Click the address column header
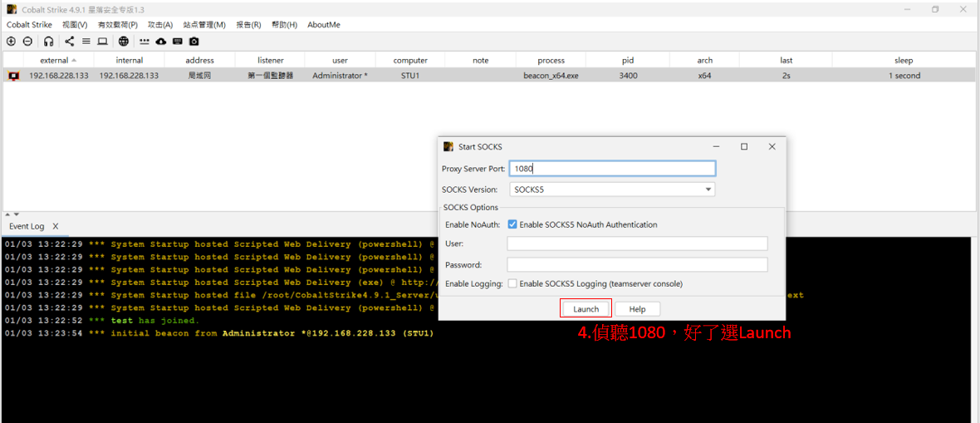Viewport: 980px width, 423px height. point(200,61)
